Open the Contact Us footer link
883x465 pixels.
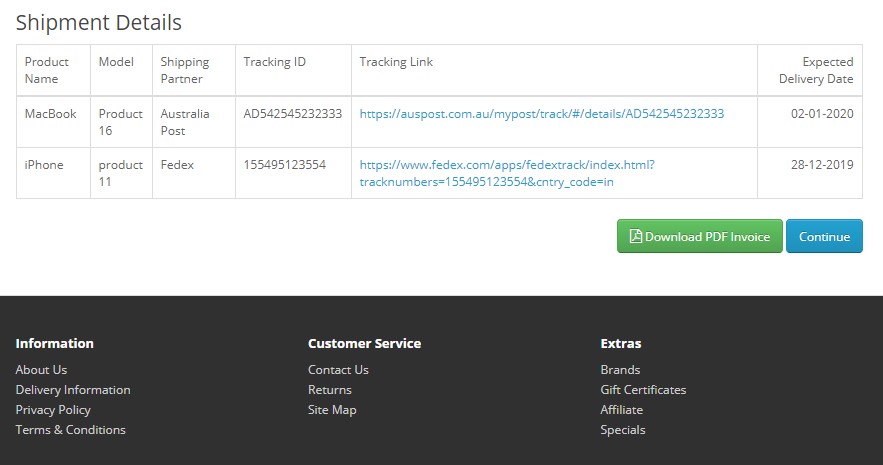pos(338,370)
